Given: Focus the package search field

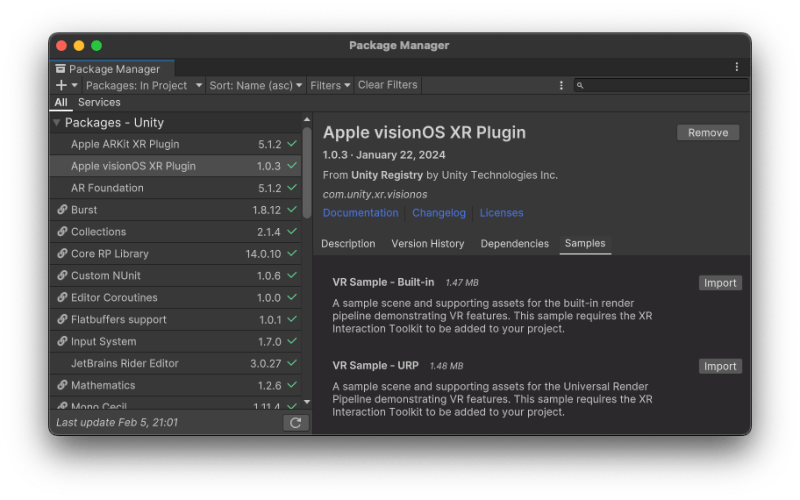Looking at the screenshot, I should [x=661, y=85].
